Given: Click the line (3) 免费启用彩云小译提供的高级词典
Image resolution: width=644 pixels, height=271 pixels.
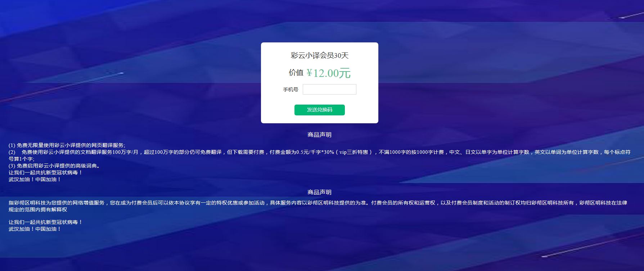Looking at the screenshot, I should (54, 166).
